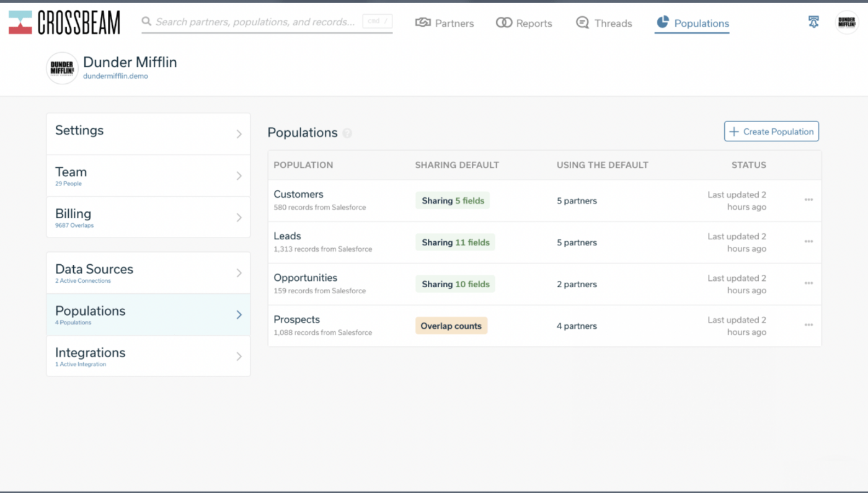Click the cmd / shortcut hint
This screenshot has width=868, height=493.
click(x=377, y=22)
